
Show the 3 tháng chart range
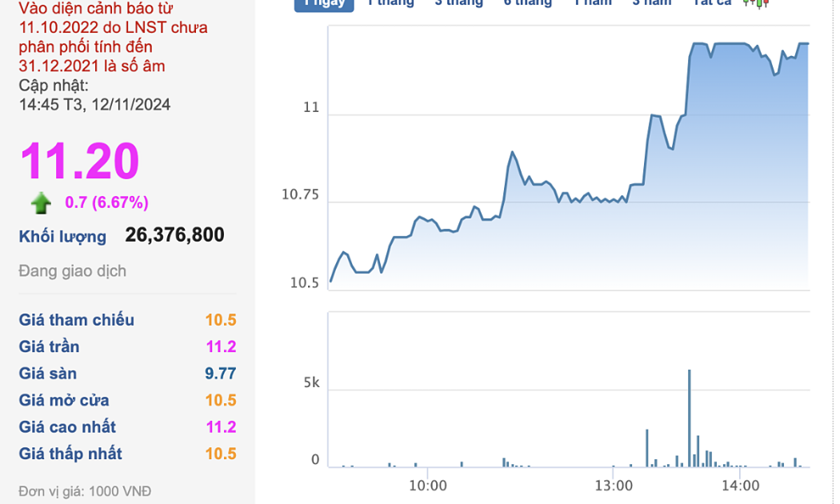[458, 2]
